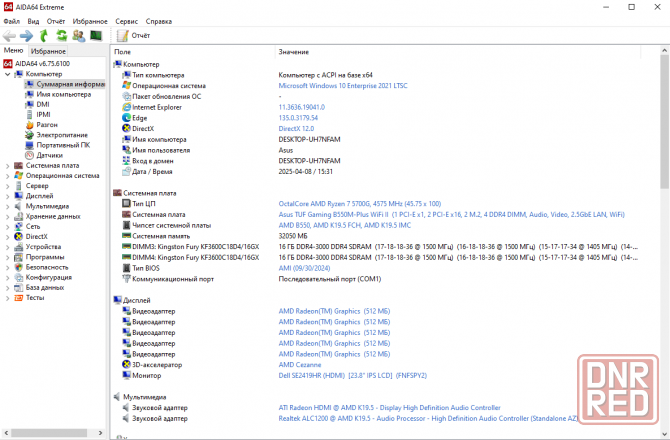Click the Forward navigation arrow
Viewport: 670px width, 440px height.
click(x=26, y=36)
